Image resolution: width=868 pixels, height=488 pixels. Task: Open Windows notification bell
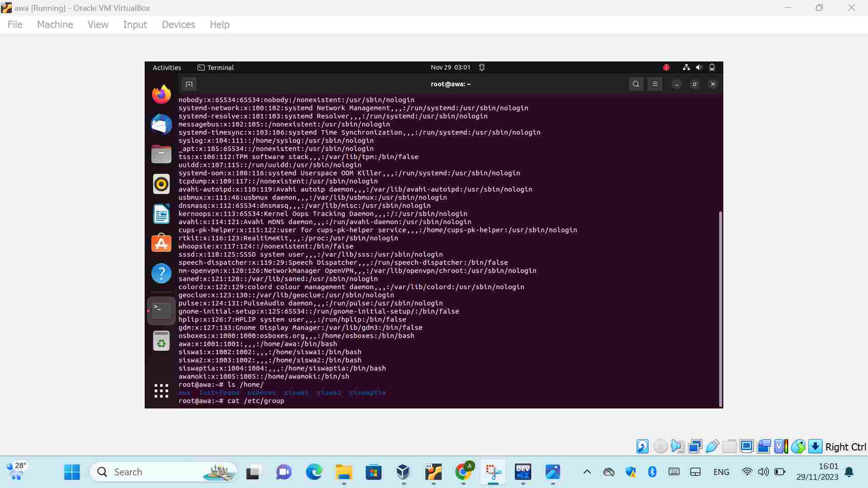point(849,472)
